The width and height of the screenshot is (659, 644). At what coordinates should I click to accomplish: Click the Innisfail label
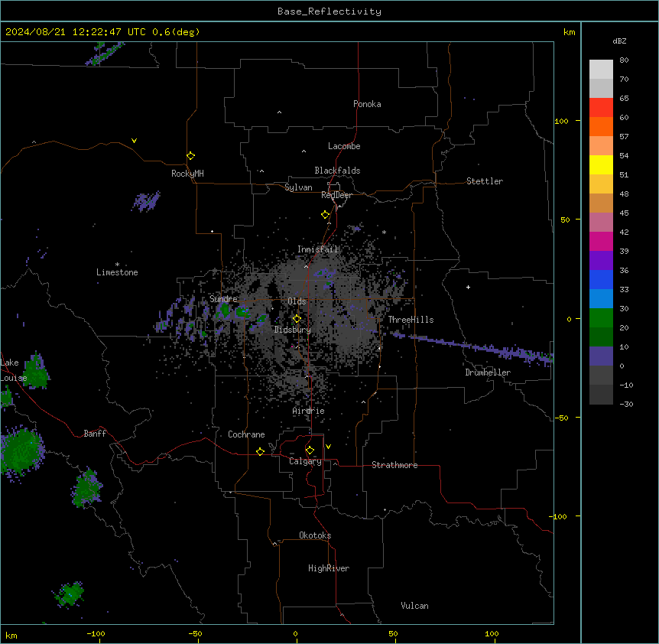[317, 249]
